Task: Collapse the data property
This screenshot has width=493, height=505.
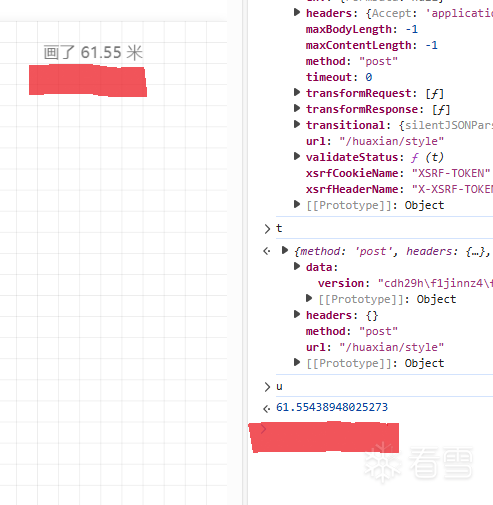Action: coord(297,266)
